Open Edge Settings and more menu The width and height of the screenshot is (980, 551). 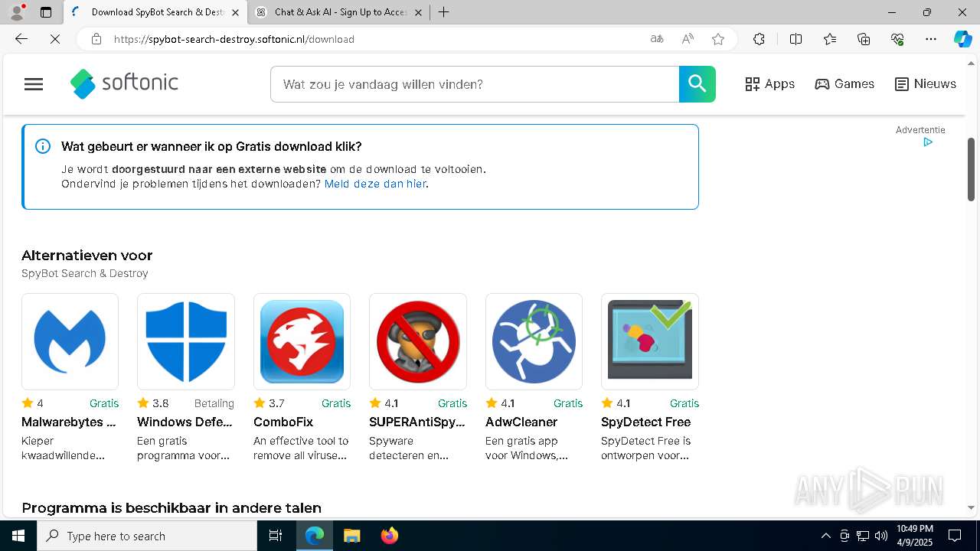(x=931, y=39)
